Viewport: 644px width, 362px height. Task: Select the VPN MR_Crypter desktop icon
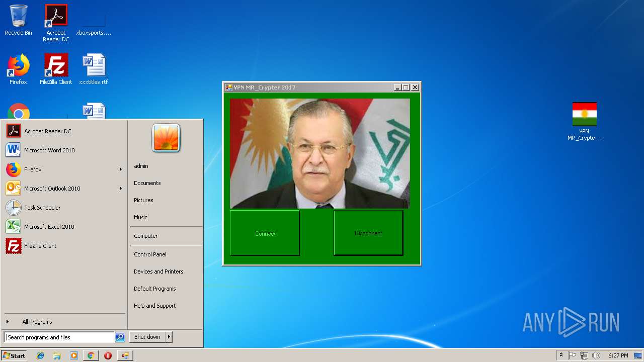coord(584,122)
